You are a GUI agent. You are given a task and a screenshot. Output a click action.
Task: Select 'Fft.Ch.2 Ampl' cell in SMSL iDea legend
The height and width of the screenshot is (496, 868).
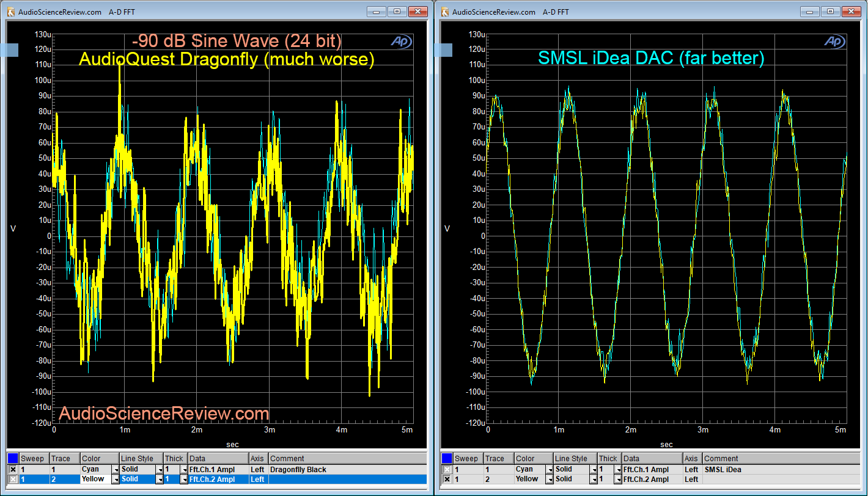pos(652,480)
